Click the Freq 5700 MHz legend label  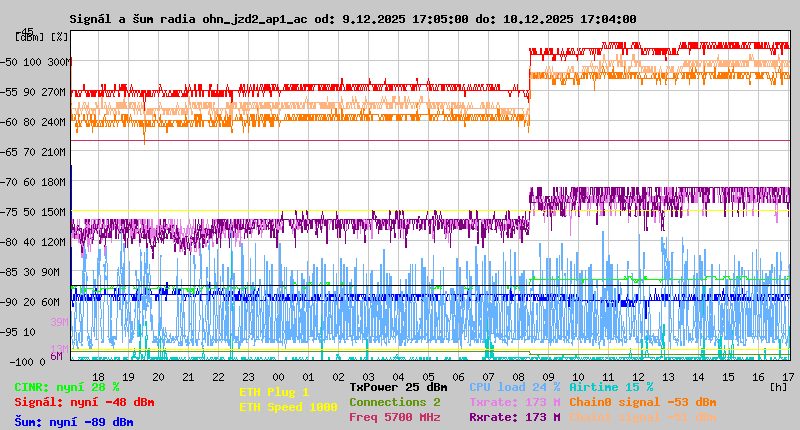(x=395, y=417)
